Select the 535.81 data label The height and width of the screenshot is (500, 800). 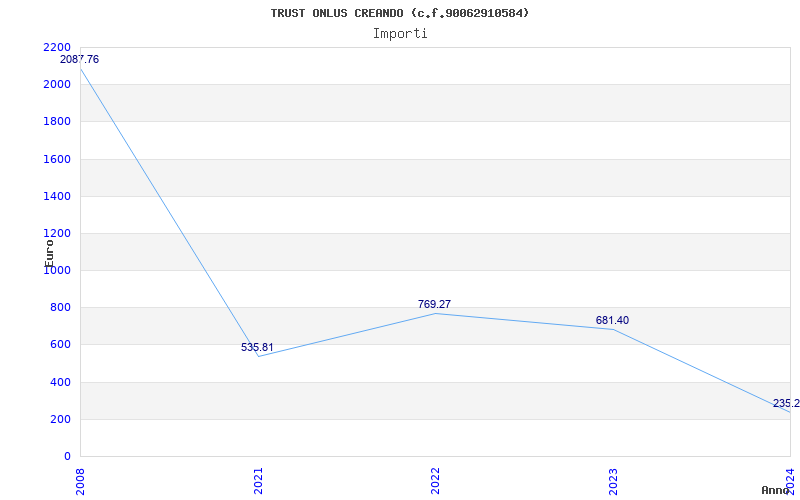pos(257,347)
